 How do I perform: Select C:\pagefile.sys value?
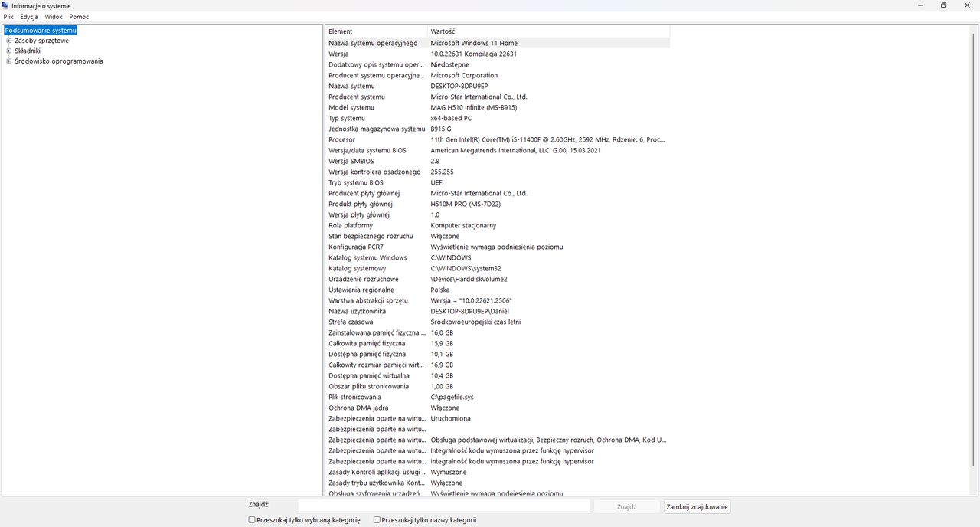coord(452,398)
